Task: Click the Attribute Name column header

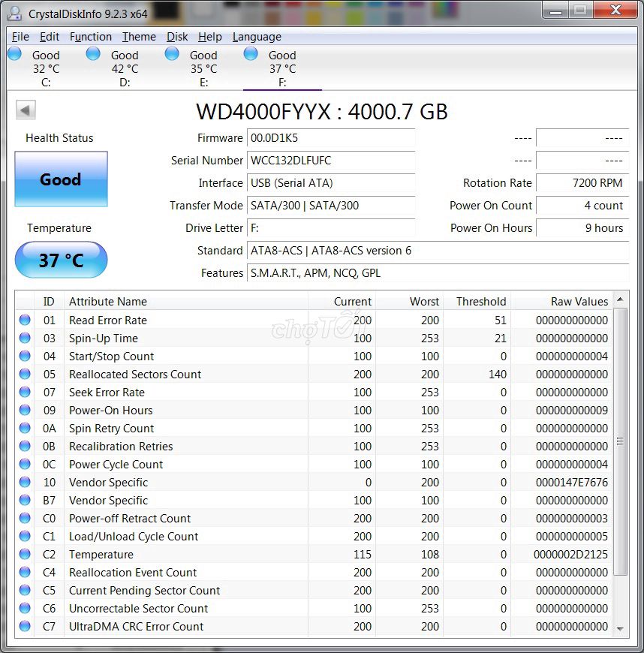Action: pyautogui.click(x=186, y=301)
